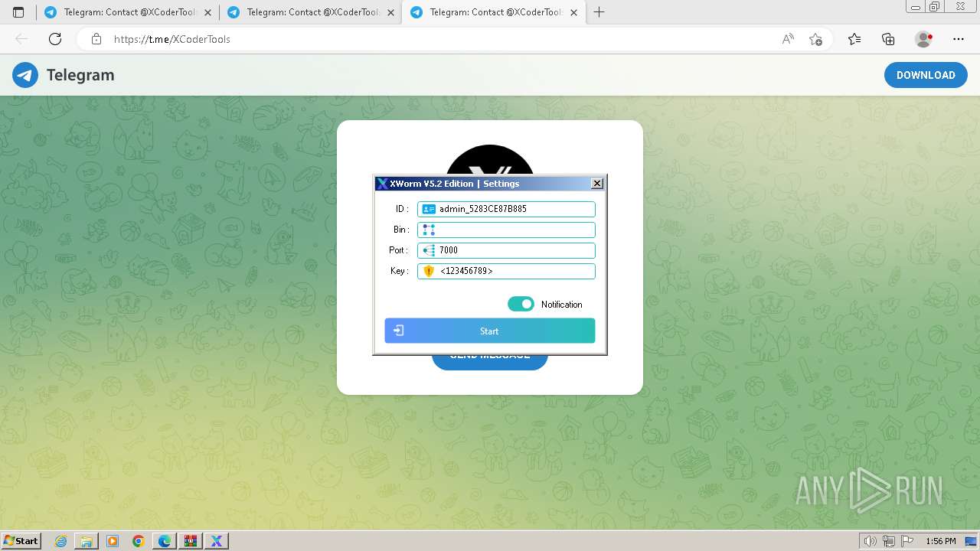The height and width of the screenshot is (551, 980).
Task: Close the second browser tab
Action: [391, 12]
